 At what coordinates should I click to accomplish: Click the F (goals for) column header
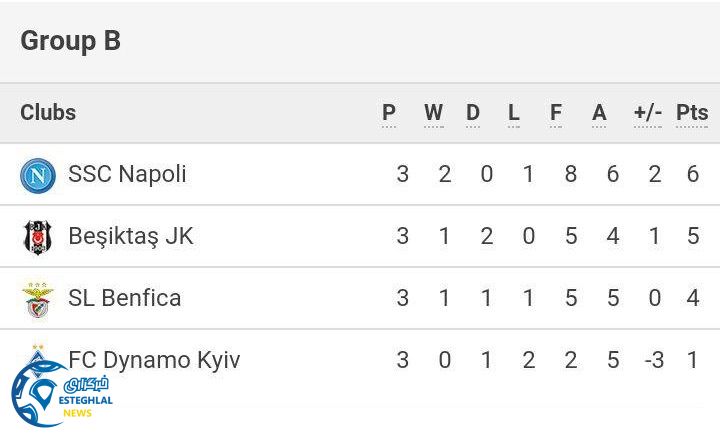tap(556, 113)
